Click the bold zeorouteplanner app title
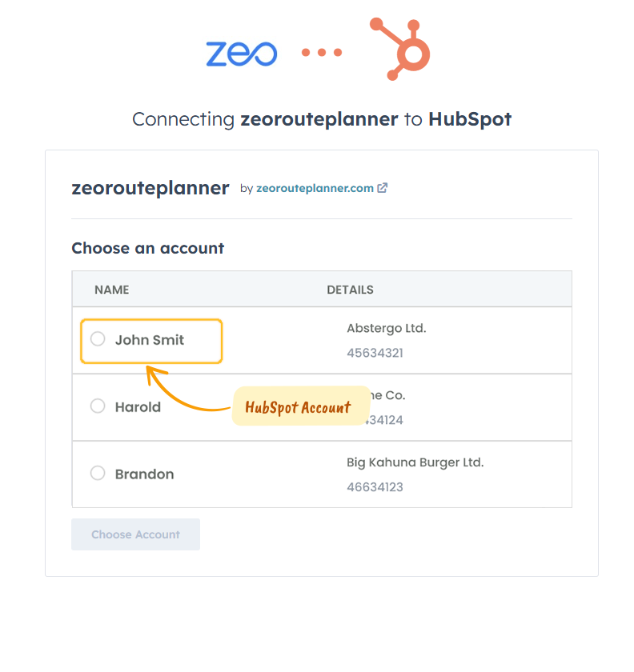 click(x=150, y=188)
